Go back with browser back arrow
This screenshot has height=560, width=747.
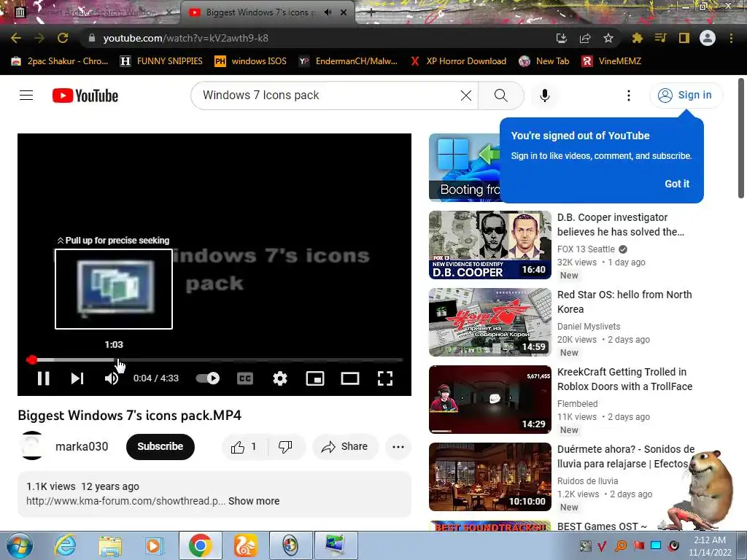tap(16, 38)
